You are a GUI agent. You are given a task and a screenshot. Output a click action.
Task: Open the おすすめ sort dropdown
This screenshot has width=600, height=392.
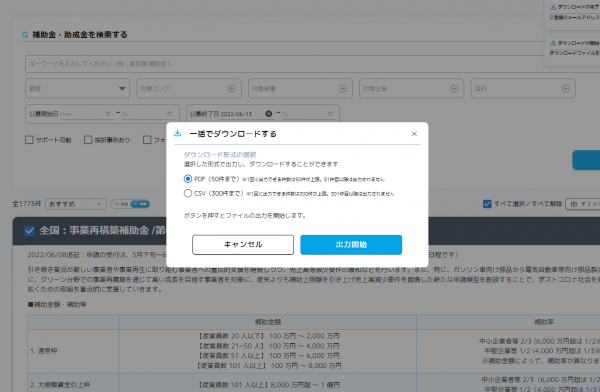(76, 204)
